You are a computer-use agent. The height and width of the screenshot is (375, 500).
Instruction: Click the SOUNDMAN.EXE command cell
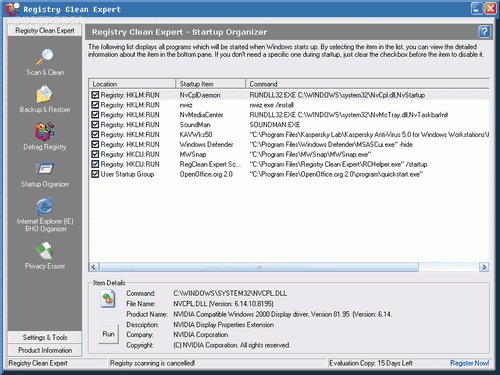(275, 125)
